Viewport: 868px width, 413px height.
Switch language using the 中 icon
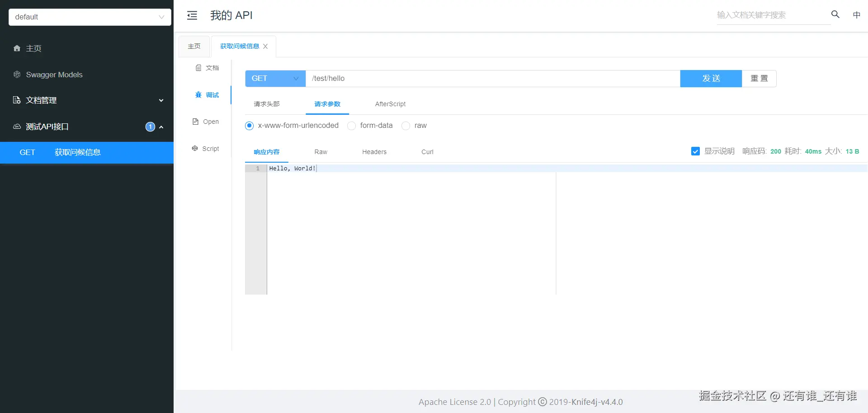click(856, 15)
